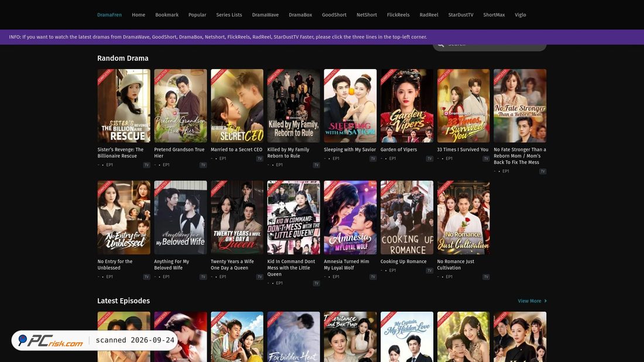Select the ShortMax navigation item
Image resolution: width=644 pixels, height=362 pixels.
(494, 15)
